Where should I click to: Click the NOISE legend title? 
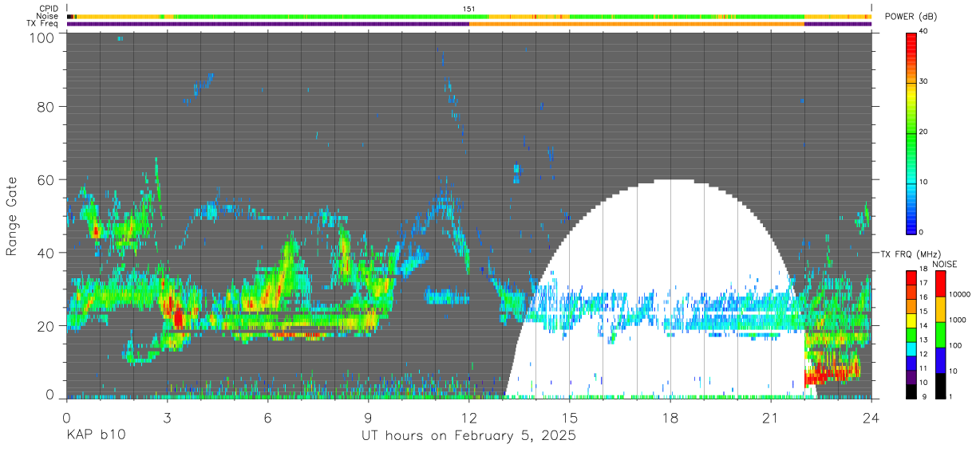pos(945,265)
